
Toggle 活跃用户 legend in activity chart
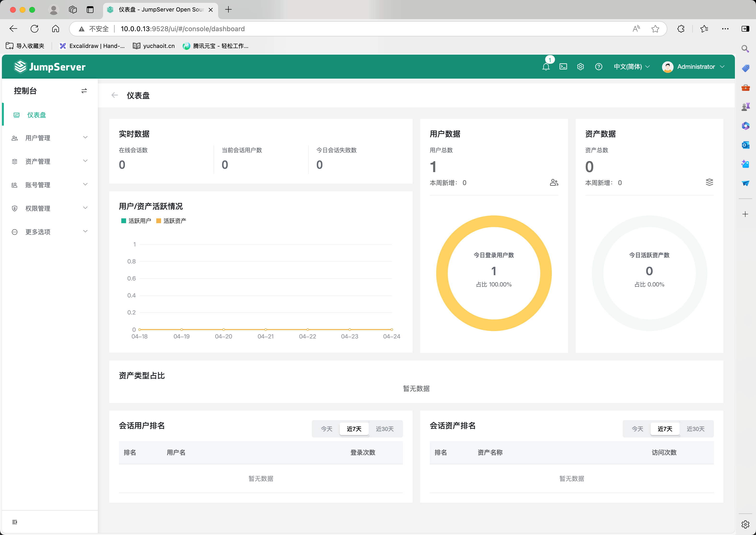coord(136,221)
